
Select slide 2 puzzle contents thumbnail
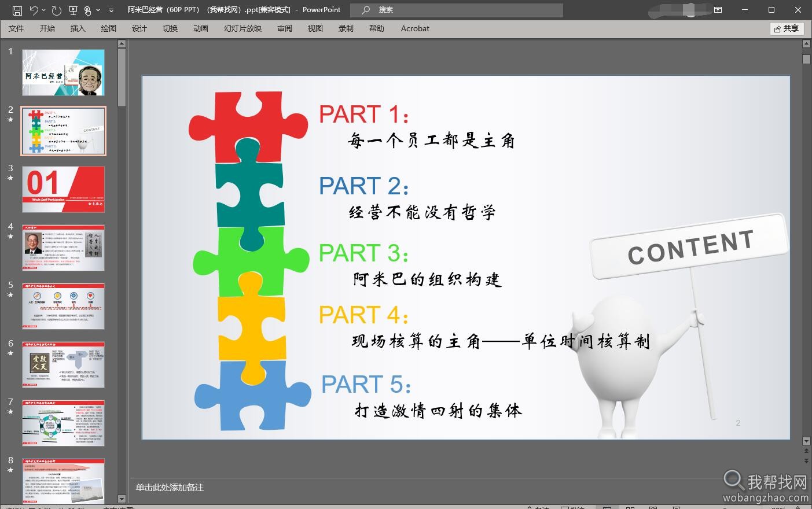point(64,131)
